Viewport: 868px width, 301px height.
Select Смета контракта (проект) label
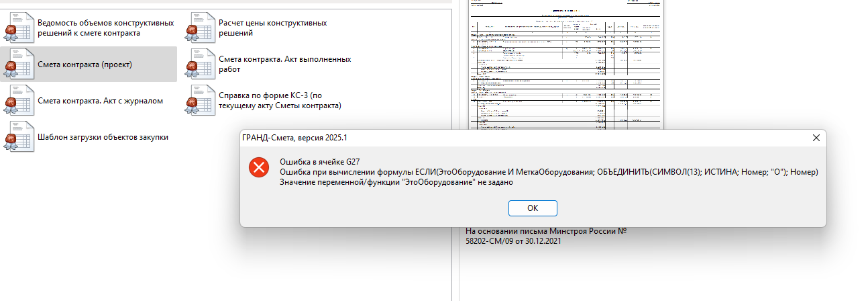pyautogui.click(x=85, y=64)
